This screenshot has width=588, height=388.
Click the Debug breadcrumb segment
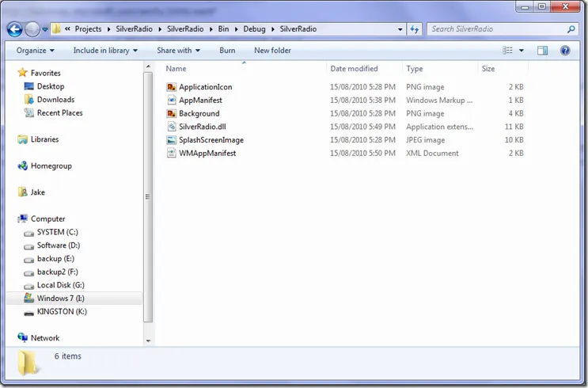pos(254,29)
